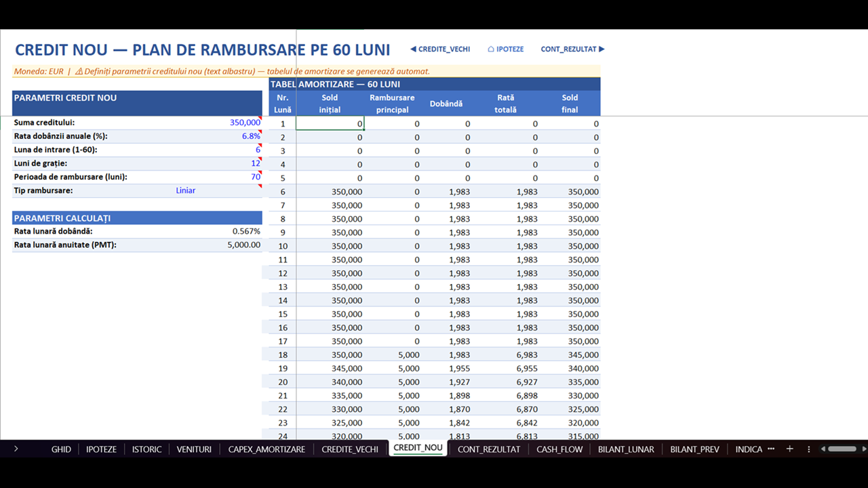Open the partially visible INDICA sheet tab
This screenshot has width=868, height=488.
[749, 449]
